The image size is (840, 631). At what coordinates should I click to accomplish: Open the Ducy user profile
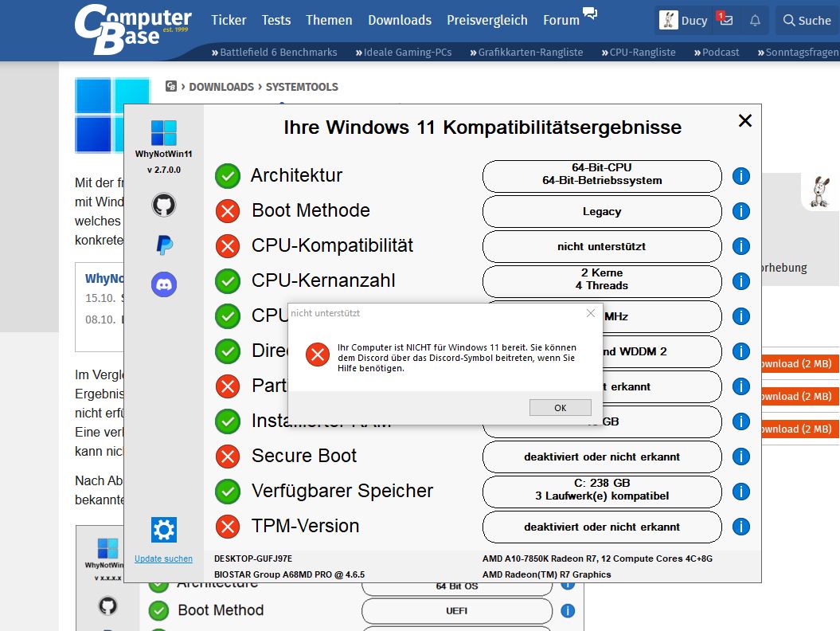[684, 21]
